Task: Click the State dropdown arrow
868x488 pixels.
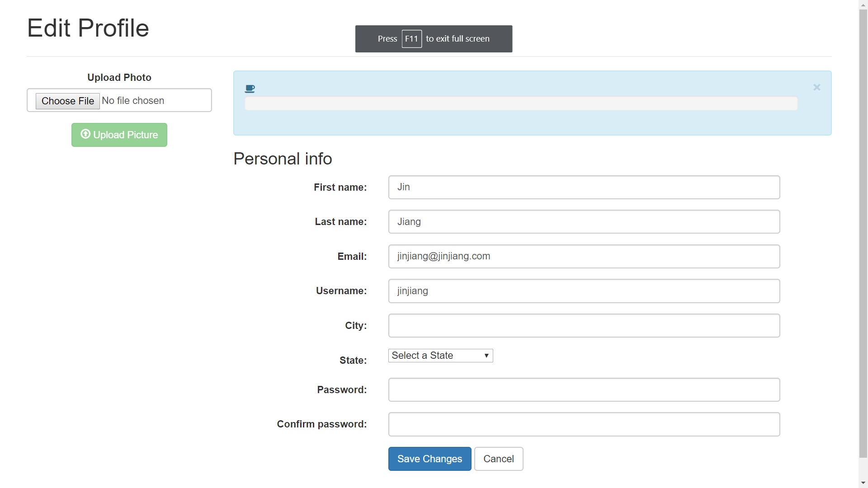Action: point(486,356)
